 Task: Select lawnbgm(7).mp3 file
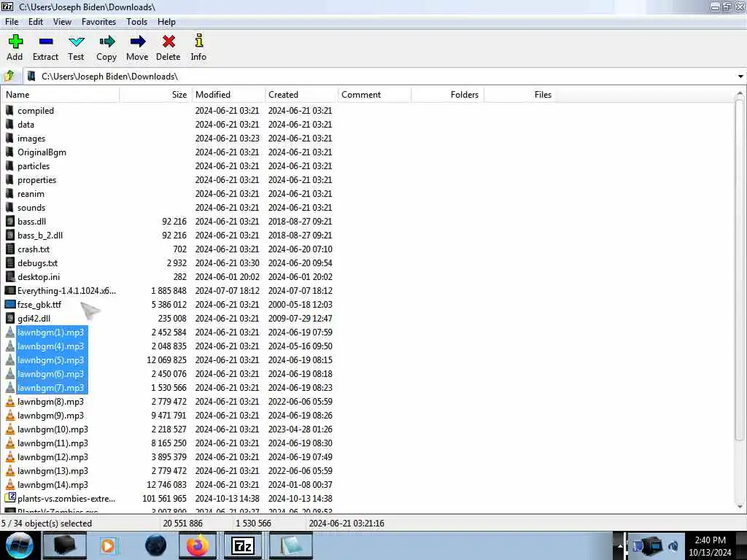click(x=50, y=387)
